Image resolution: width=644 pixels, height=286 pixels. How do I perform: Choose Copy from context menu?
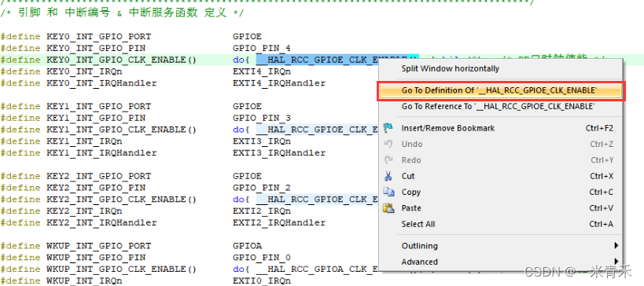[500, 192]
